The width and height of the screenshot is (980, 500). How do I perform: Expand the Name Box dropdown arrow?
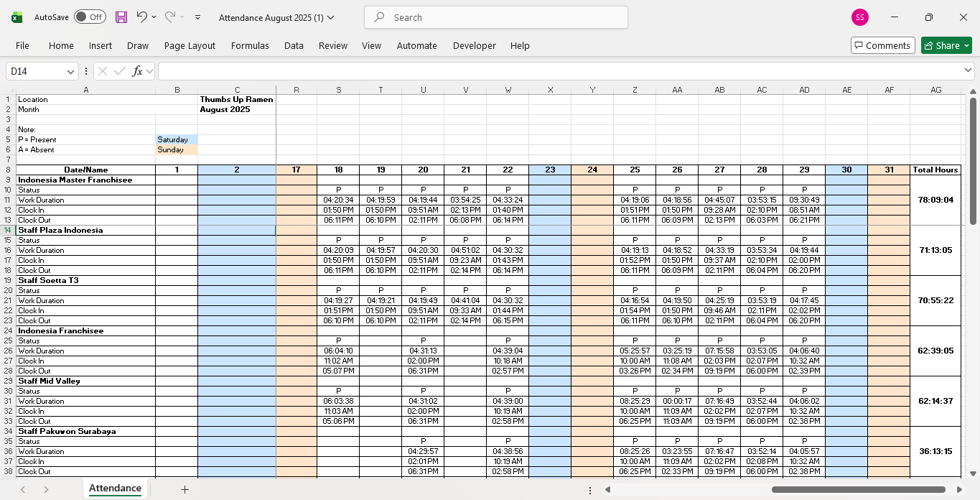[70, 71]
